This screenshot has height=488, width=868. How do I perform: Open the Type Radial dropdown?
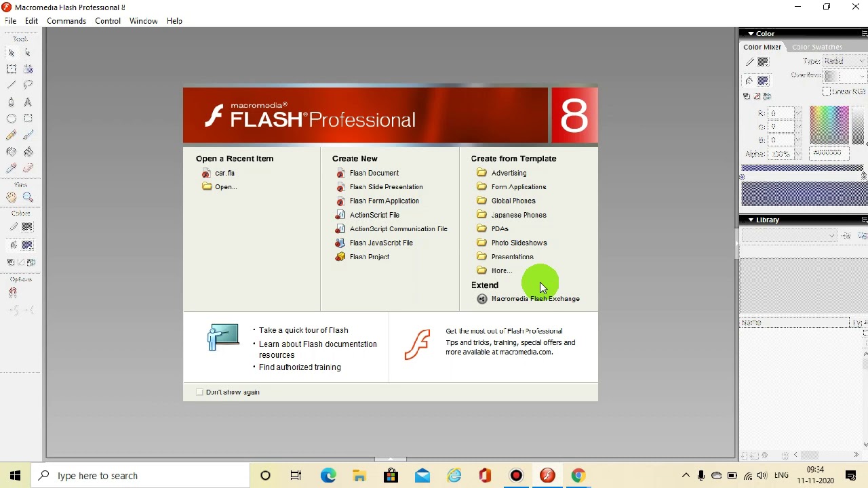(x=844, y=61)
